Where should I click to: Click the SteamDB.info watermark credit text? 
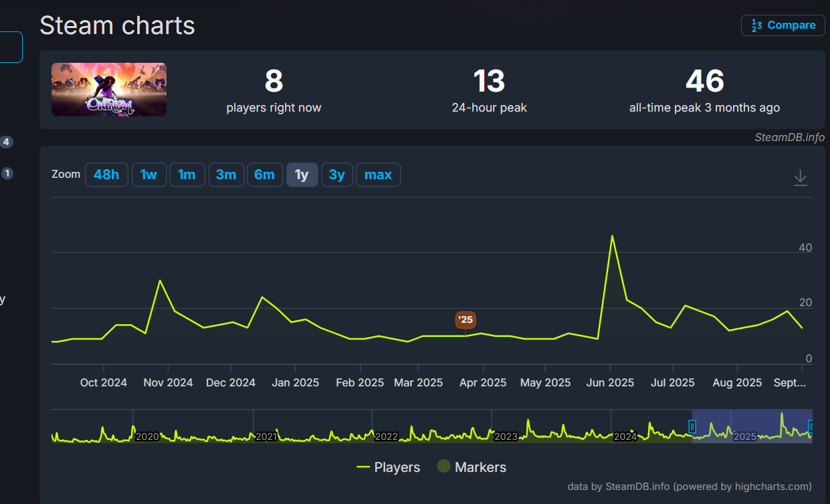pyautogui.click(x=789, y=137)
